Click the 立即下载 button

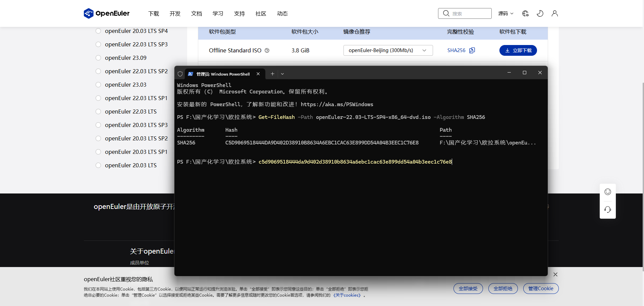518,50
